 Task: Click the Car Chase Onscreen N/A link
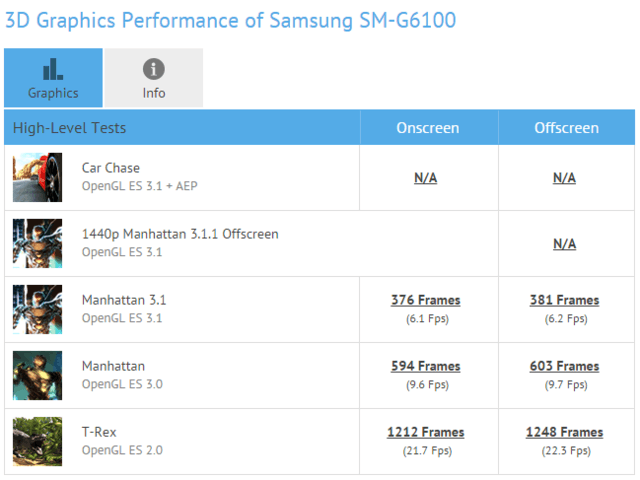point(426,178)
